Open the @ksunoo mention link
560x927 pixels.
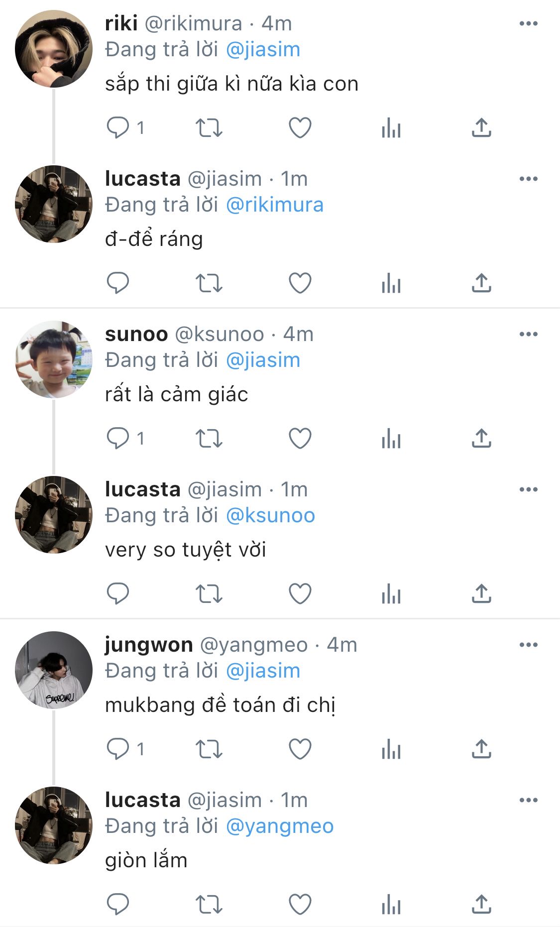coord(270,516)
